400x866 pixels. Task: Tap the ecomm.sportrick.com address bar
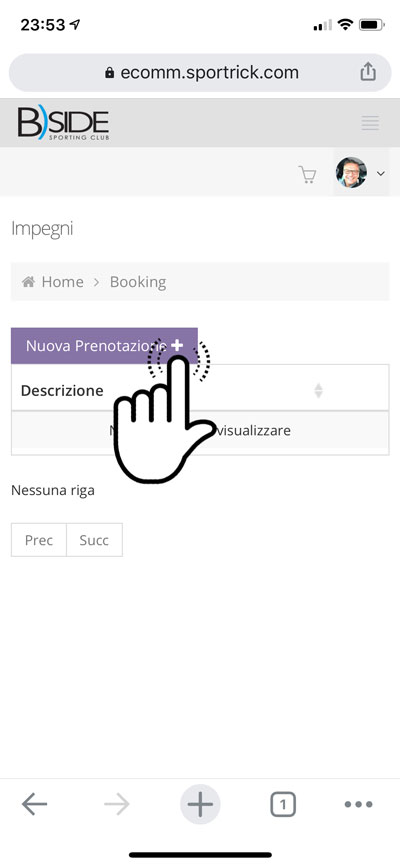(200, 72)
